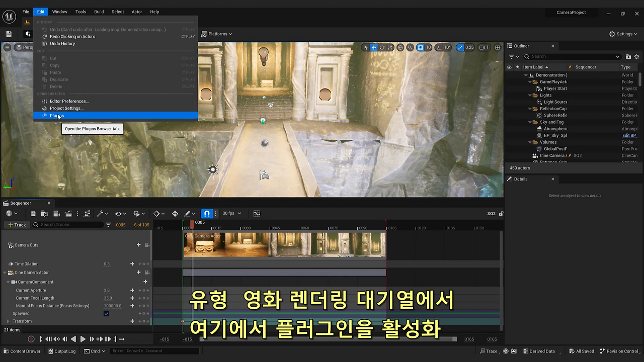Select the snapping magnet icon in Sequencer
644x362 pixels.
click(x=206, y=213)
